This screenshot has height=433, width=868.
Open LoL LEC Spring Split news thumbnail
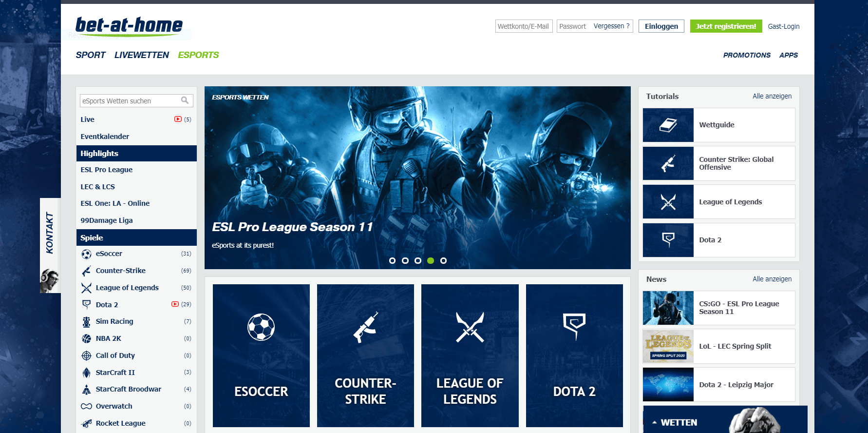coord(668,346)
